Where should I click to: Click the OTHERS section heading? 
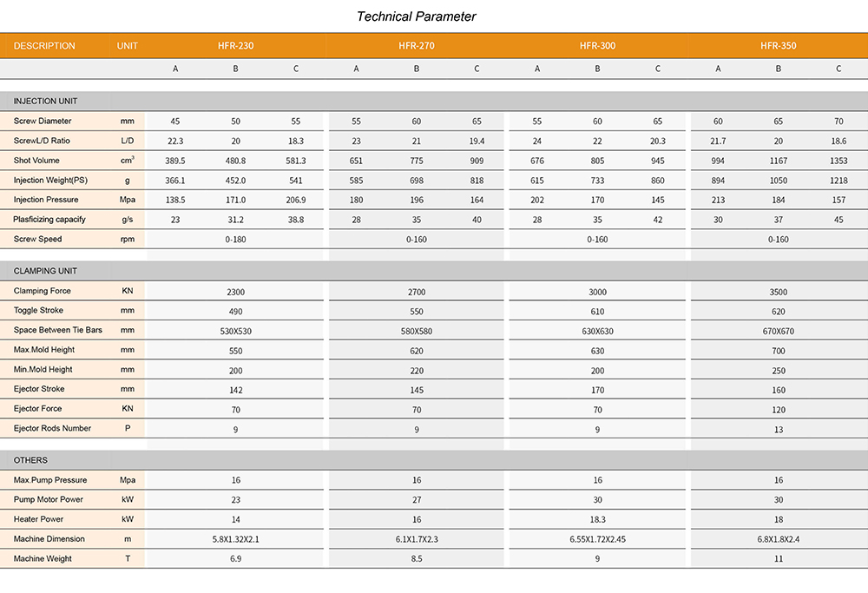(31, 460)
